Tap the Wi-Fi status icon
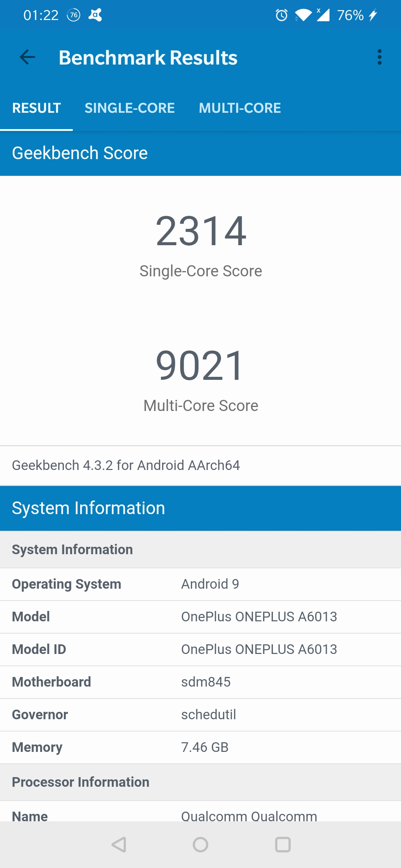401x868 pixels. tap(303, 15)
